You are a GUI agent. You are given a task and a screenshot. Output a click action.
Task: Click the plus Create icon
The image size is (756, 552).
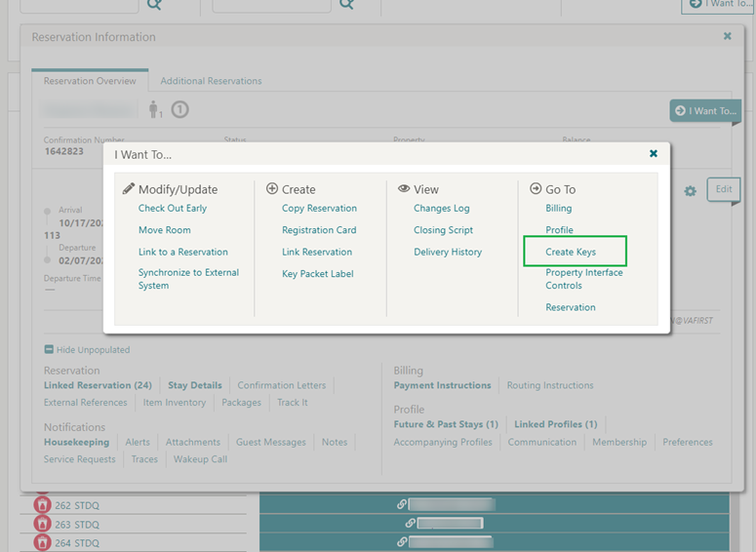[x=272, y=188]
